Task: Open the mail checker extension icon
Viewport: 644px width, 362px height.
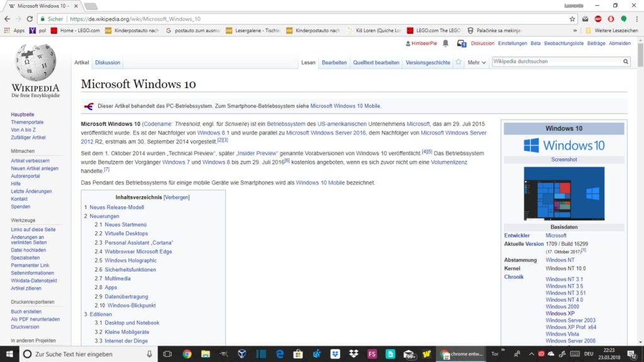Action: pos(586,19)
